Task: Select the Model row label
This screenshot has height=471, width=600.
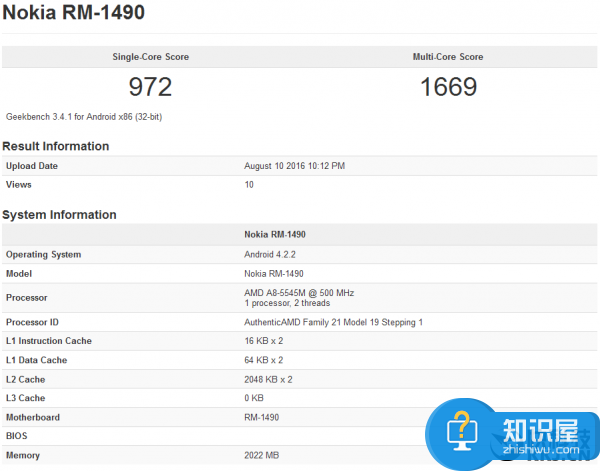Action: [19, 274]
